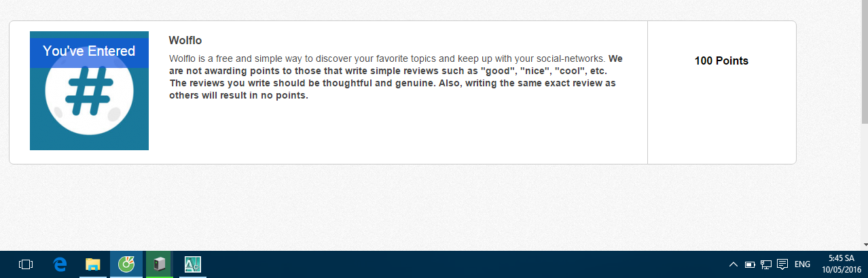Viewport: 868px width, 278px height.
Task: Open File Explorer from the taskbar
Action: pos(92,264)
